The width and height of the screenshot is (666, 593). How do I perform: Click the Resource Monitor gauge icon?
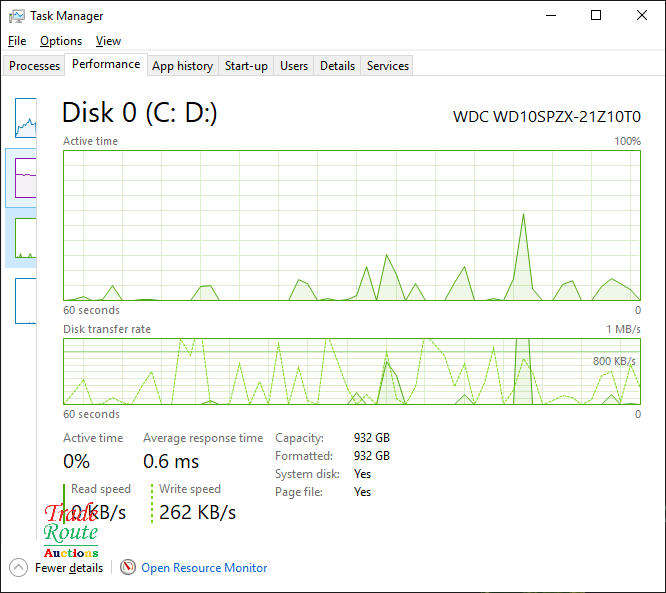click(128, 568)
